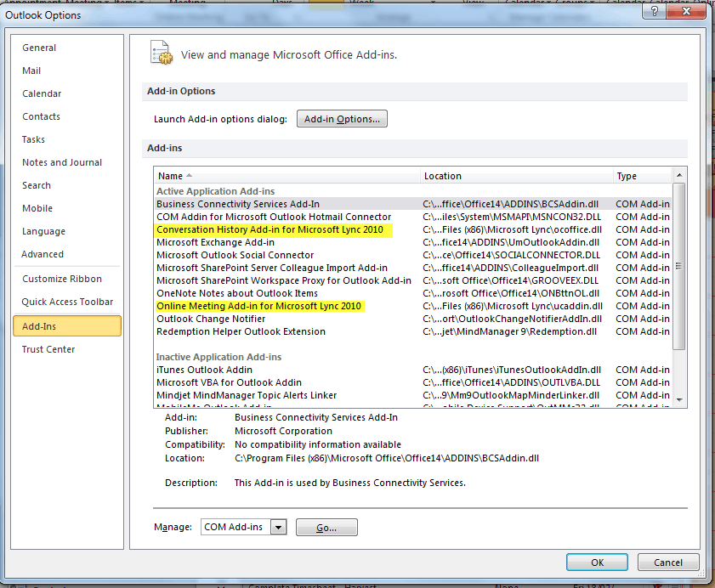Click the add-in list scrollbar down arrow
This screenshot has width=715, height=588.
679,400
